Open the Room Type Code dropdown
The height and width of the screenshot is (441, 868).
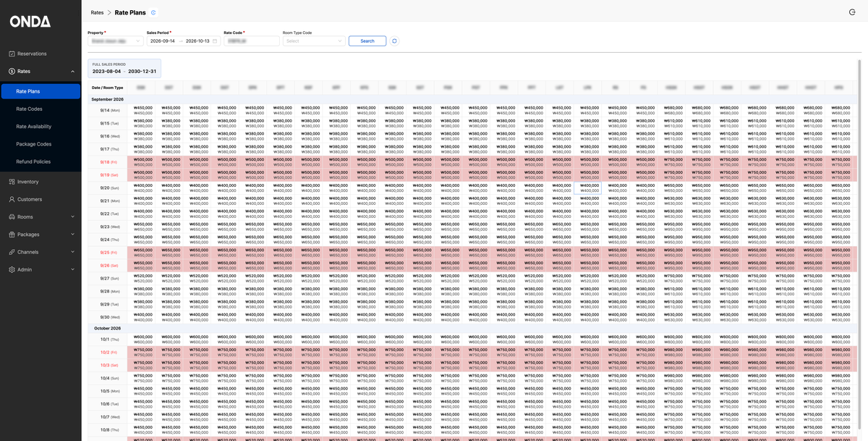pyautogui.click(x=313, y=41)
